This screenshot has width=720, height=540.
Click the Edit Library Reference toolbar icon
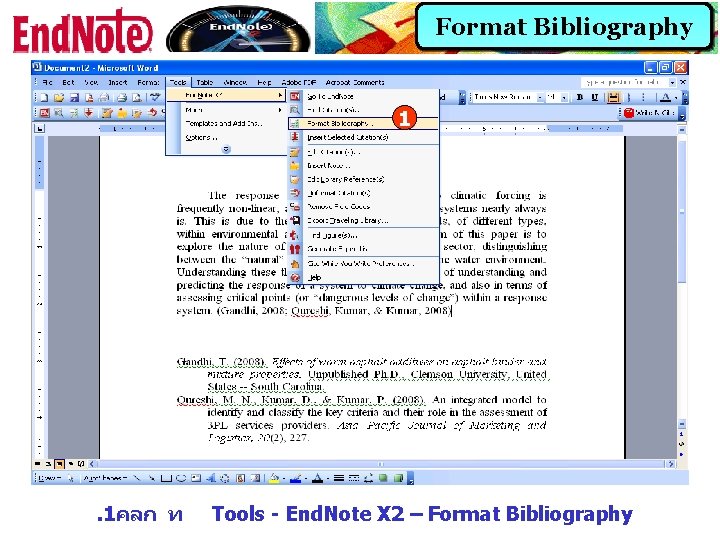pyautogui.click(x=137, y=112)
